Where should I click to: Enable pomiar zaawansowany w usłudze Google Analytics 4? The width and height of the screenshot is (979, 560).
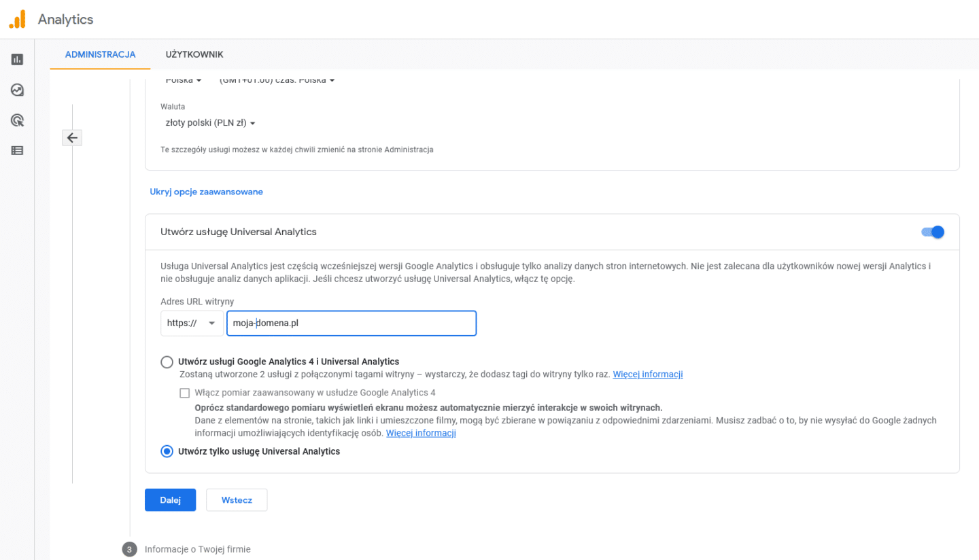pos(184,393)
